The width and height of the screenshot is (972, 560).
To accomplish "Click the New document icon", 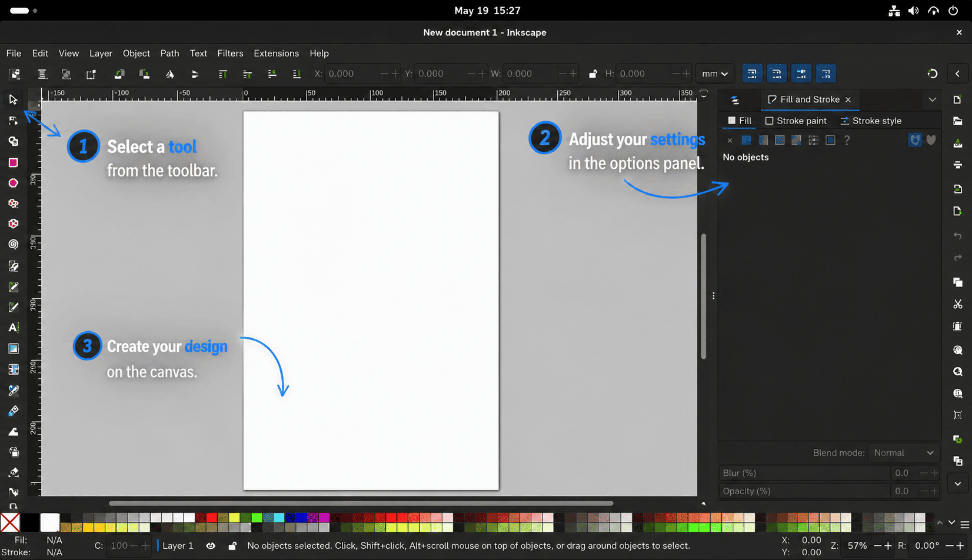I will (x=958, y=100).
